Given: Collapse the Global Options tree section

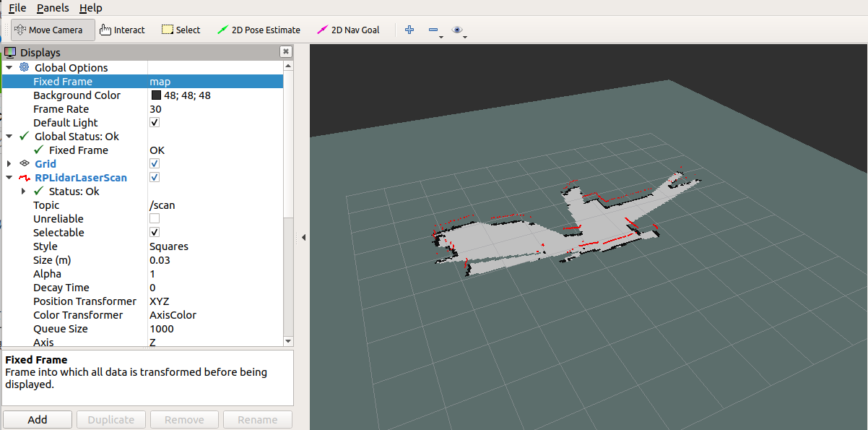Looking at the screenshot, I should [x=9, y=68].
